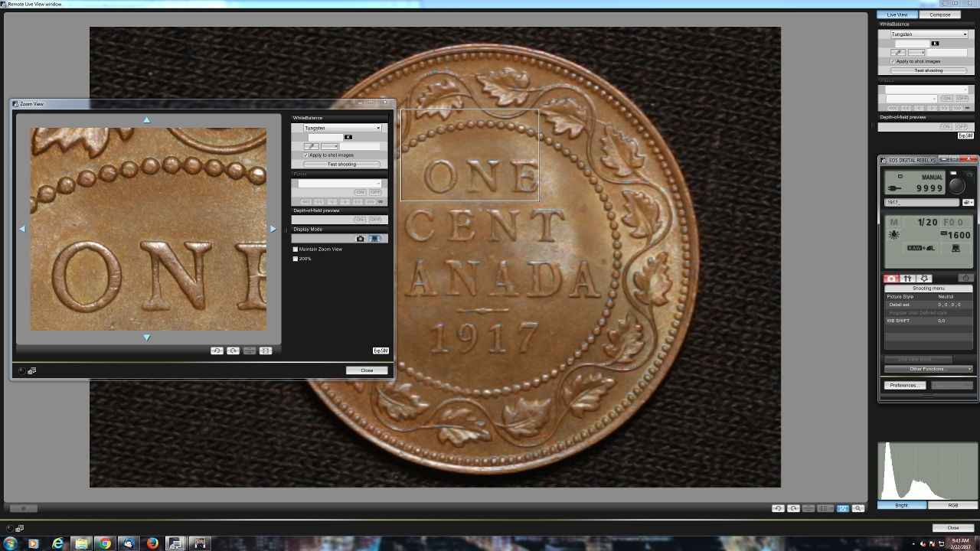Image resolution: width=980 pixels, height=551 pixels.
Task: Open the setup (tools) menu tab icon
Action: pos(908,279)
